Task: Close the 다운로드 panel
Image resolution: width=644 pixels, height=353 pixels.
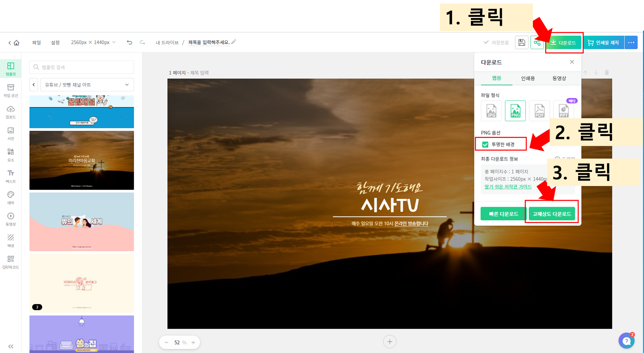Action: [x=572, y=62]
